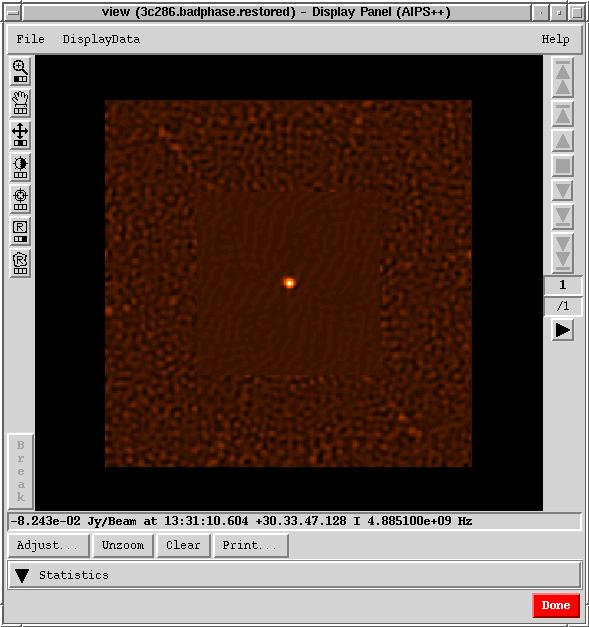
Task: Open the File menu
Action: [x=30, y=39]
